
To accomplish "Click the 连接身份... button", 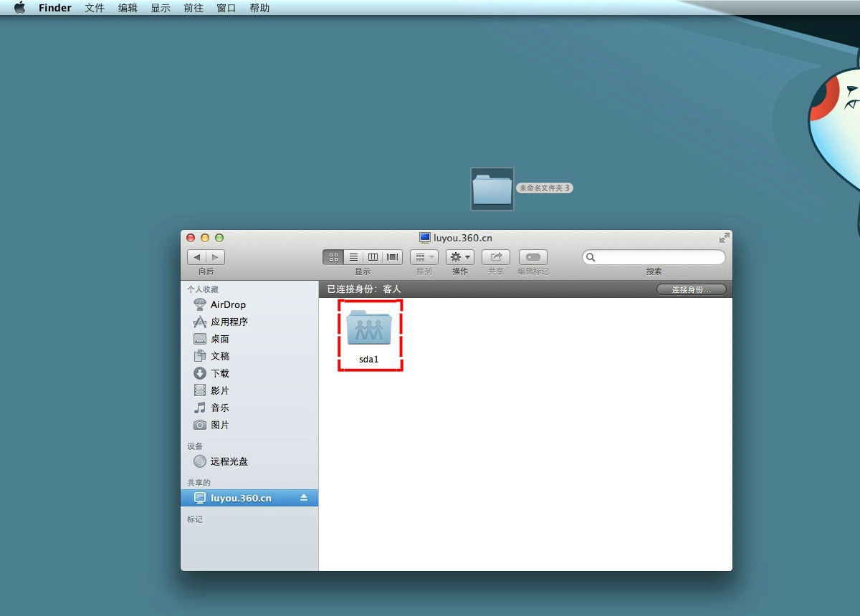I will [692, 289].
